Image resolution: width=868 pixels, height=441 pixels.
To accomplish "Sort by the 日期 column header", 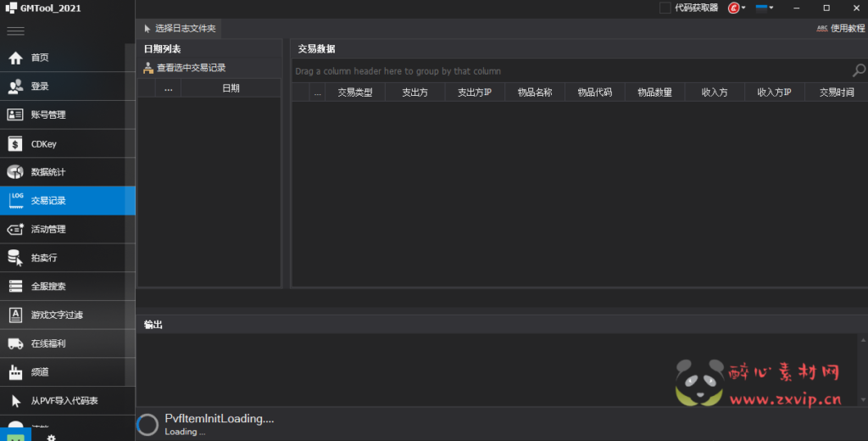I will point(231,88).
